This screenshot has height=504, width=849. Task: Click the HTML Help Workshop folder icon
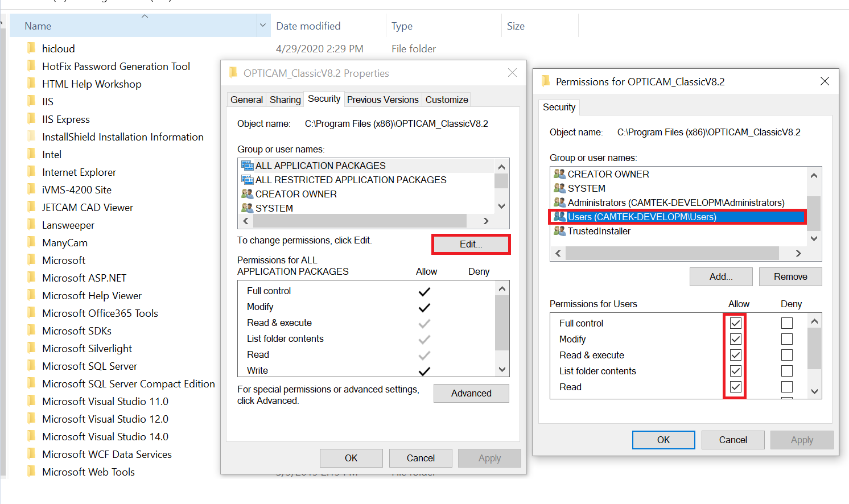[31, 84]
